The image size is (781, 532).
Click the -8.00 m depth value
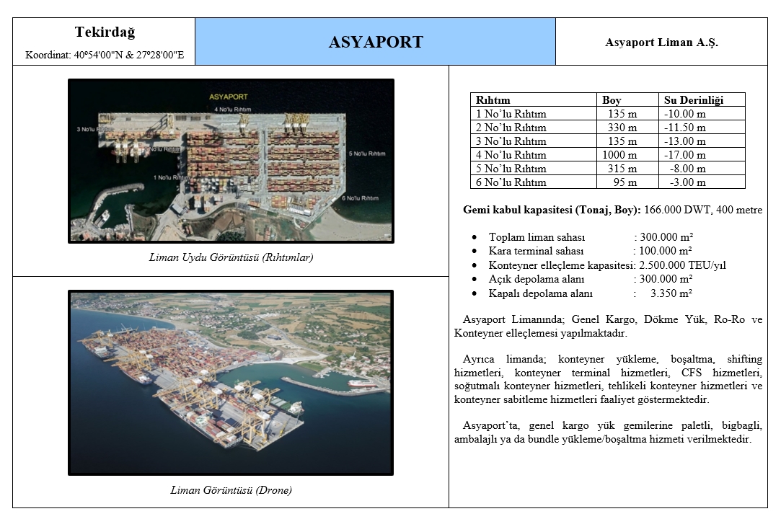click(688, 169)
